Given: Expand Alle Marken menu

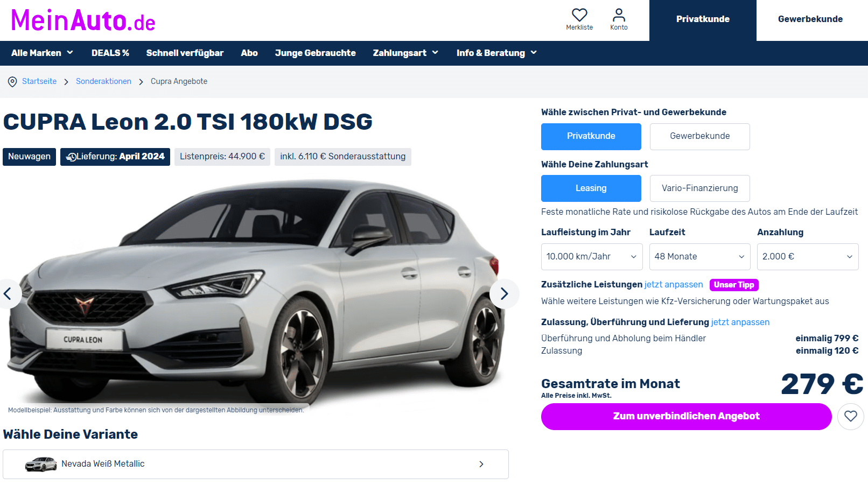Looking at the screenshot, I should (42, 53).
